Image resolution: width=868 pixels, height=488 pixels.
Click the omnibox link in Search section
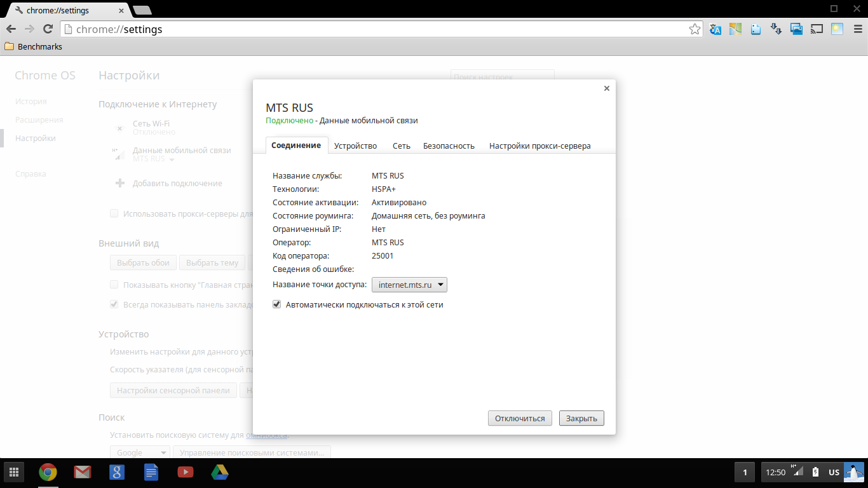(267, 435)
